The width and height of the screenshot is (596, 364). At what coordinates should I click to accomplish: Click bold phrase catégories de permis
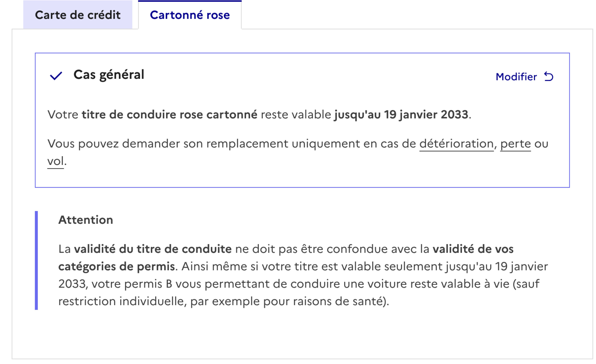coord(117,267)
